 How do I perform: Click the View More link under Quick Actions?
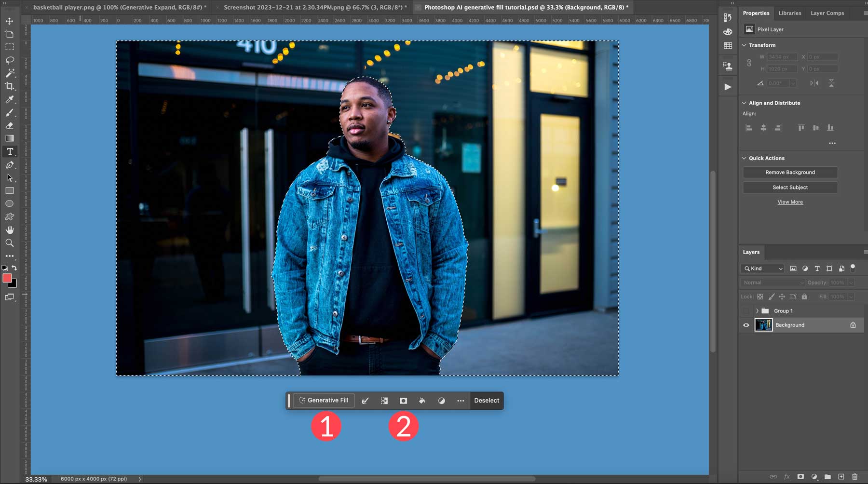click(790, 202)
